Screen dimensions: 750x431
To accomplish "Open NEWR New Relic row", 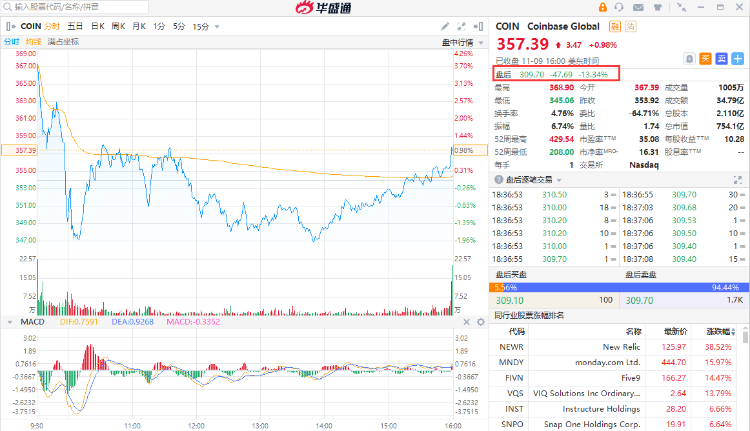I will [617, 347].
